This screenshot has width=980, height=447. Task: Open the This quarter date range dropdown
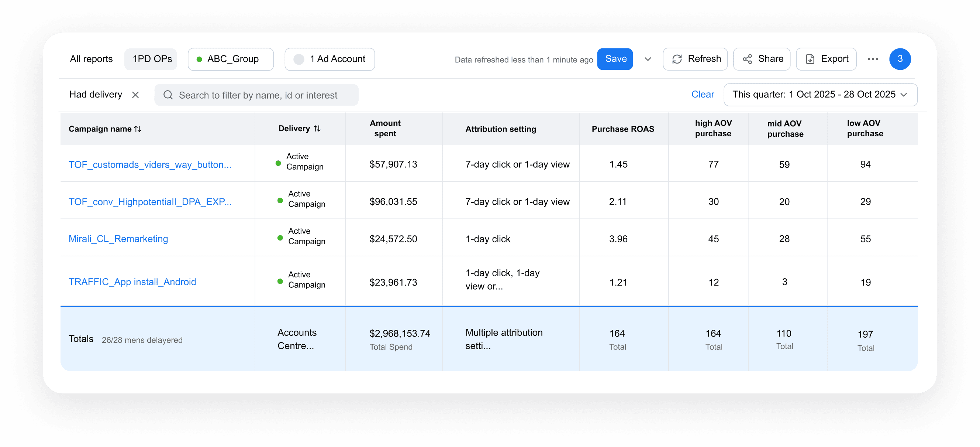[820, 95]
